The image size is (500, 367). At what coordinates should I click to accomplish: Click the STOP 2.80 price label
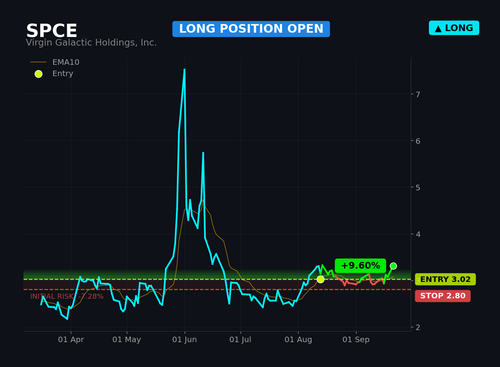pos(443,296)
